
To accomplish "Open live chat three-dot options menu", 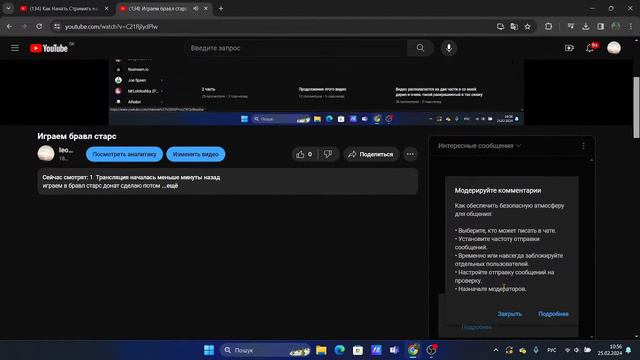I will pyautogui.click(x=583, y=146).
